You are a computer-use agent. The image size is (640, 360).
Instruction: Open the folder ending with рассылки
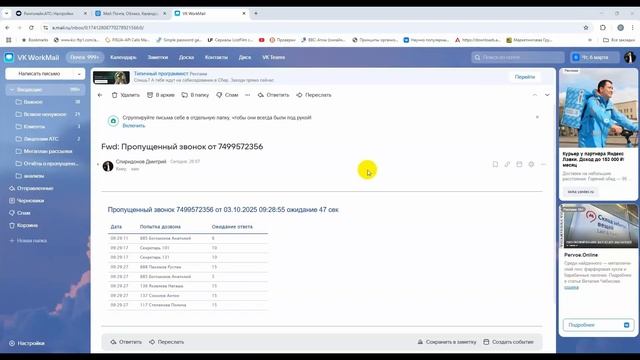47,151
